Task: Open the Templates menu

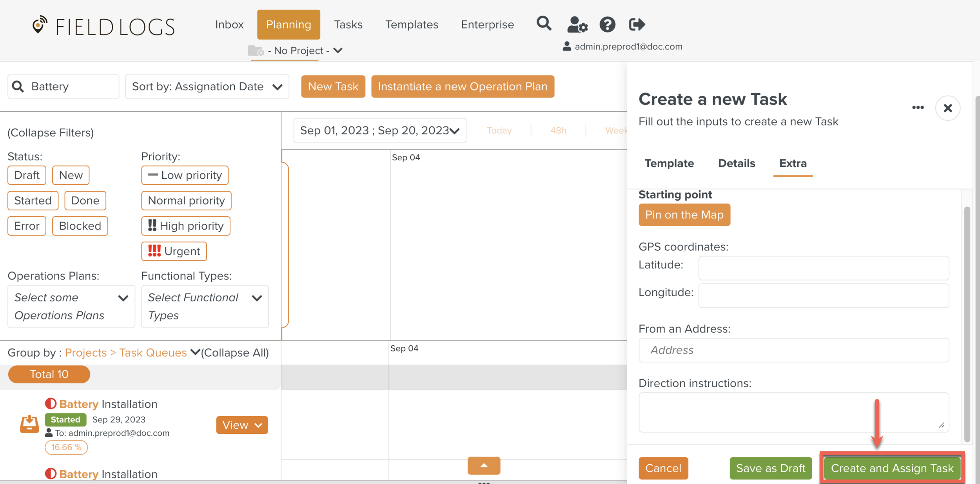Action: coord(412,24)
